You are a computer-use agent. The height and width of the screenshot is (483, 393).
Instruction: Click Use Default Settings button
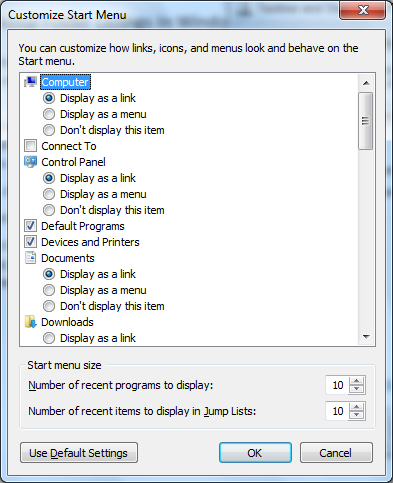[x=79, y=453]
